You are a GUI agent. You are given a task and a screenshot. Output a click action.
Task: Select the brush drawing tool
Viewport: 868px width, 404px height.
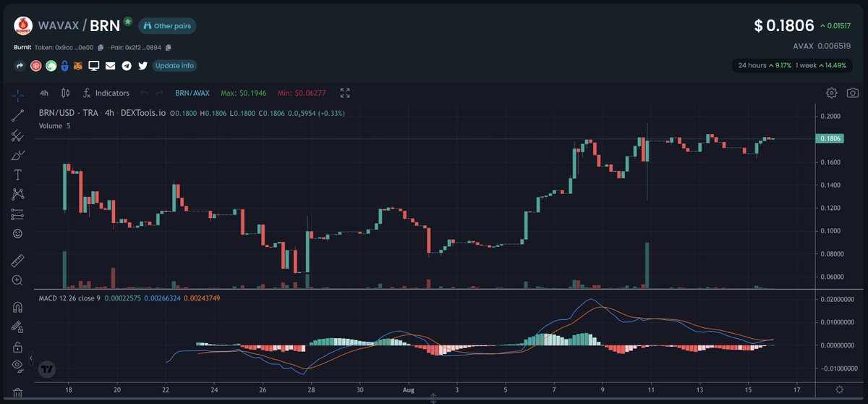[18, 155]
